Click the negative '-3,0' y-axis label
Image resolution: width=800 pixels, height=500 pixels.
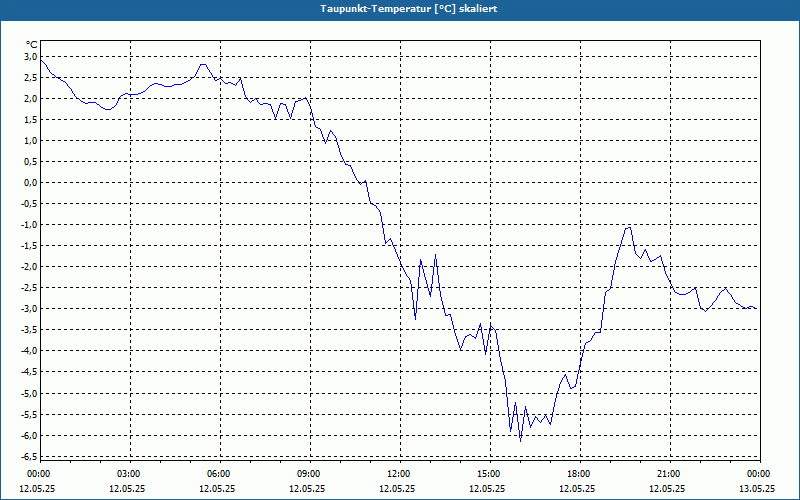click(x=29, y=309)
